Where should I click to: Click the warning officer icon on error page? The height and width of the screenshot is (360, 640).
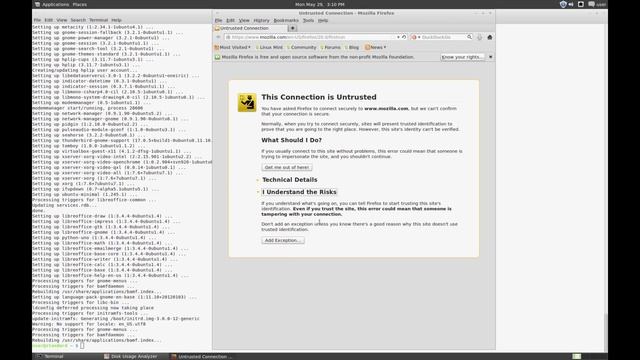247,102
